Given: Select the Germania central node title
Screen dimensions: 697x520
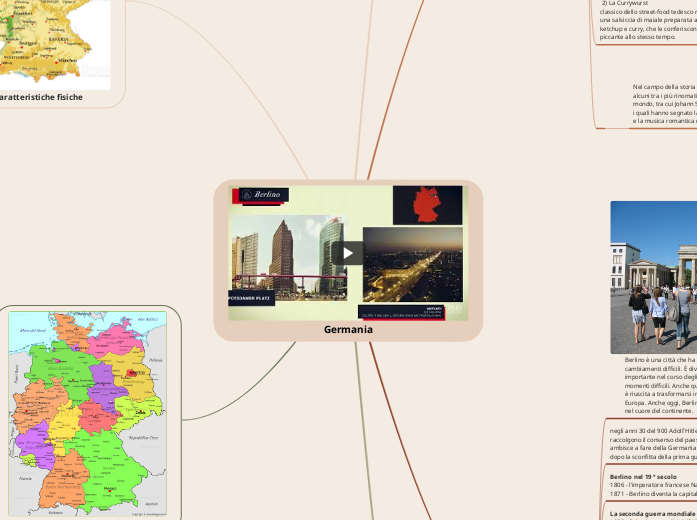Looking at the screenshot, I should (x=348, y=329).
